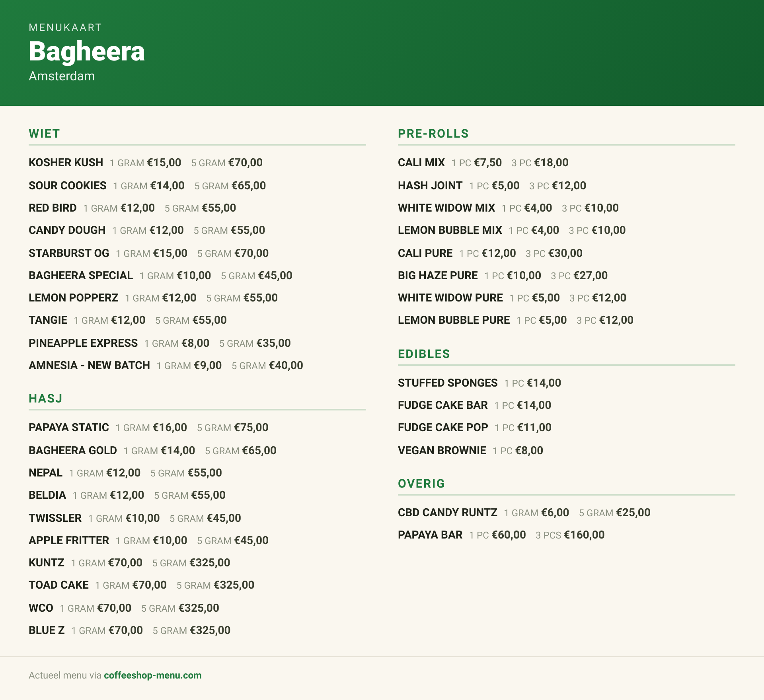
Task: Select the OVERIG section heading
Action: tap(421, 484)
